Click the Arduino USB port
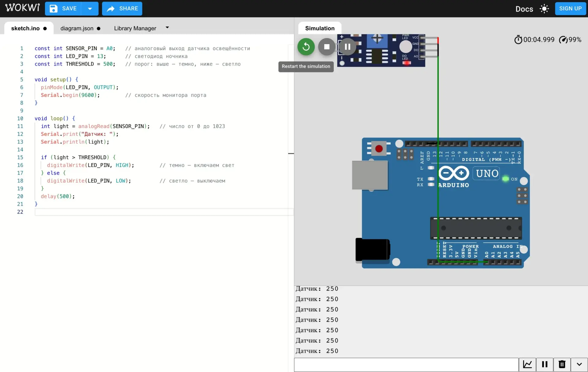The image size is (588, 372). pos(370,175)
